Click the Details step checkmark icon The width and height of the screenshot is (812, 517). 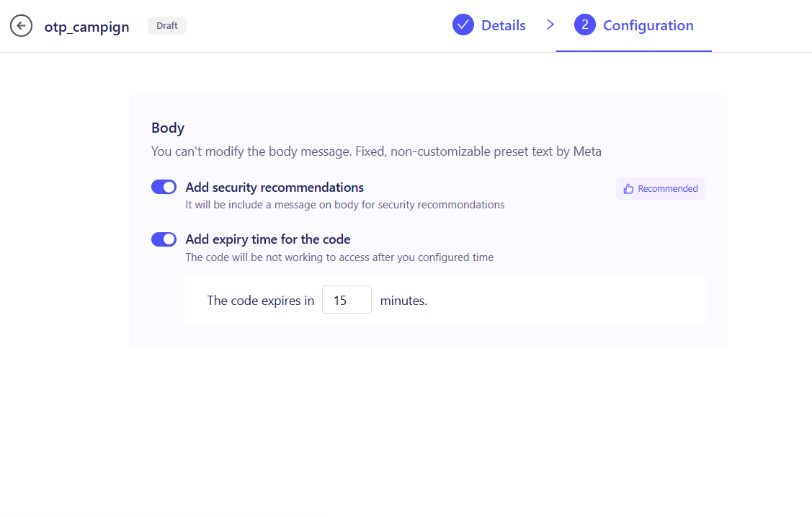click(x=463, y=25)
